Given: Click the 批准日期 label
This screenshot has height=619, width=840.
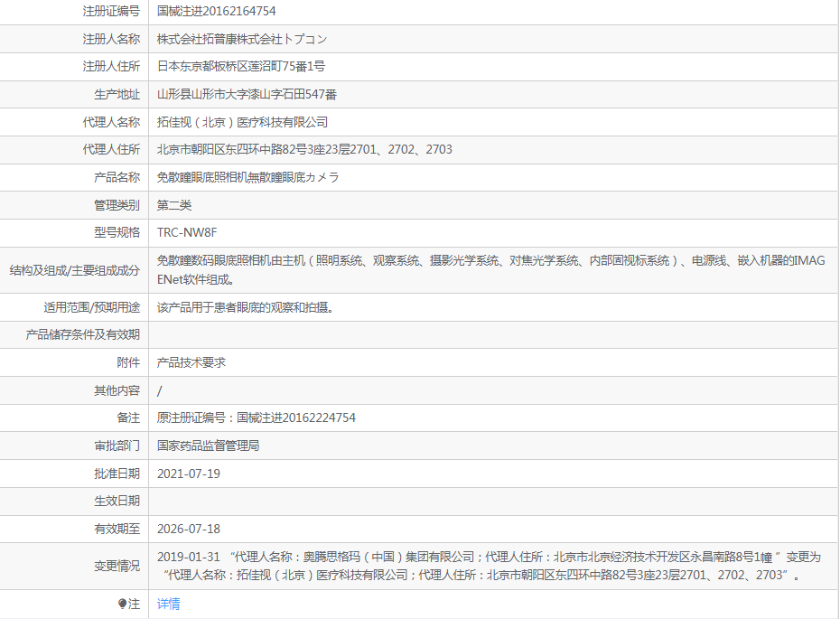Looking at the screenshot, I should click(x=117, y=474).
